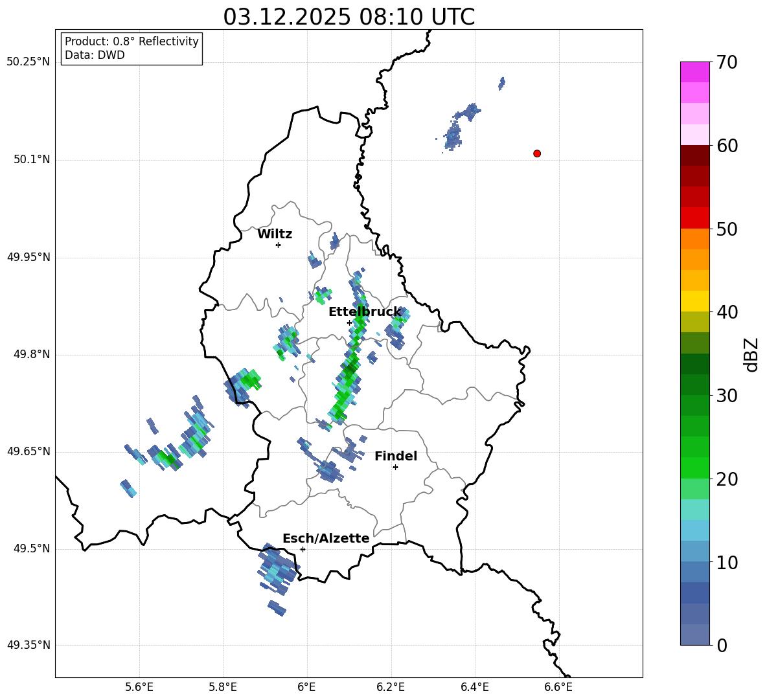Click the title 03.12.2025 08:10 UTC
This screenshot has width=767, height=700.
[x=349, y=17]
